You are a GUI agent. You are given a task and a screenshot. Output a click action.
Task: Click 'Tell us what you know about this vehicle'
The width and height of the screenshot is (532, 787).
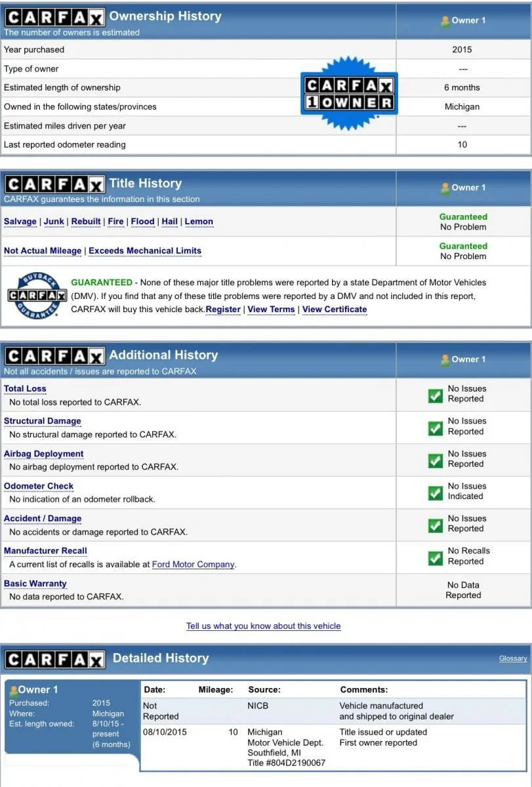[x=264, y=626]
